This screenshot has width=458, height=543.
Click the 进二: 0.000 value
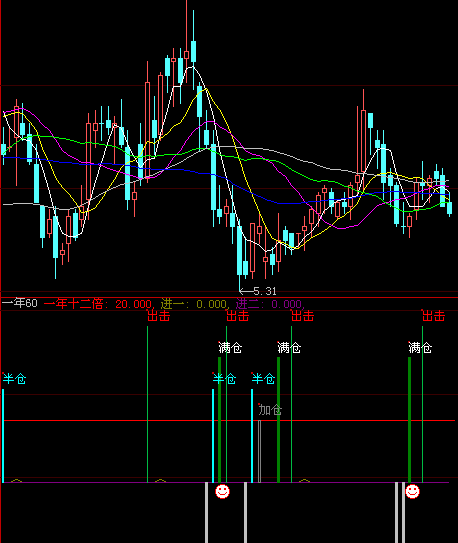point(270,304)
